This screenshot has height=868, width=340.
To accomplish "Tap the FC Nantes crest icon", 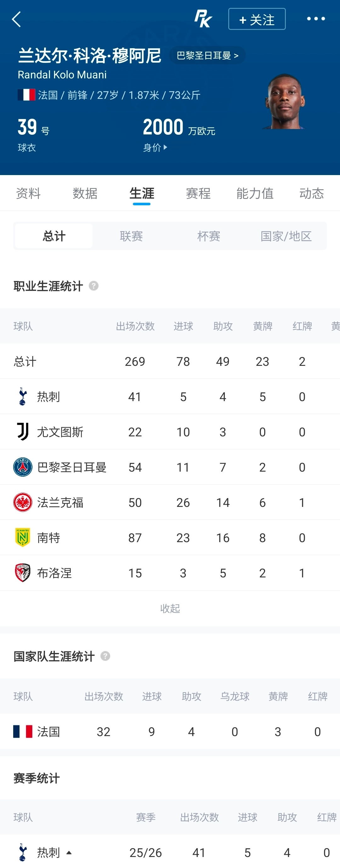I will tap(23, 537).
